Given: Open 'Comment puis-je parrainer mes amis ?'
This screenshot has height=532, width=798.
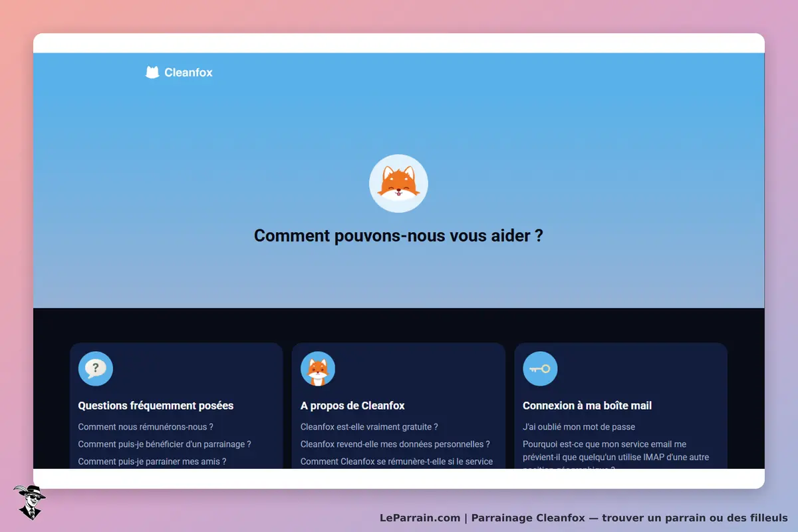Looking at the screenshot, I should (152, 462).
